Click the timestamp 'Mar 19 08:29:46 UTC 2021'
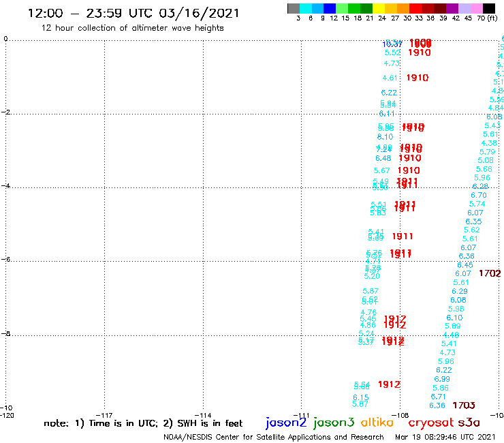Screen dimensions: 504x443 [x=445, y=437]
